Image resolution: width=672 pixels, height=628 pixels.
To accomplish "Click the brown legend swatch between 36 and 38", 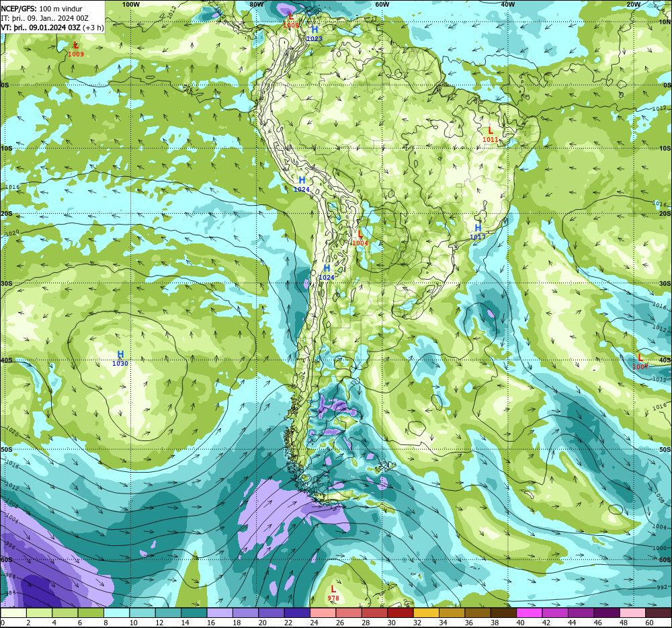I will pyautogui.click(x=478, y=613).
